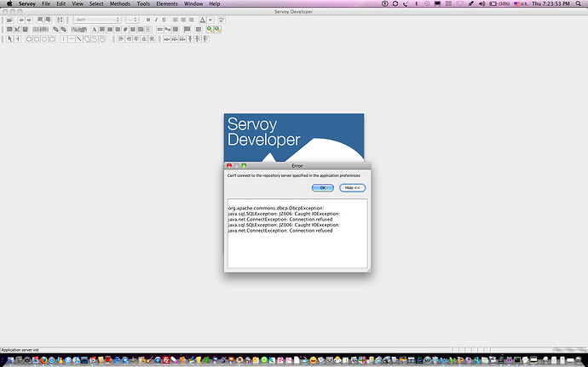Open the Servoy application menu
Viewport: 588px width, 367px height.
tap(27, 3)
